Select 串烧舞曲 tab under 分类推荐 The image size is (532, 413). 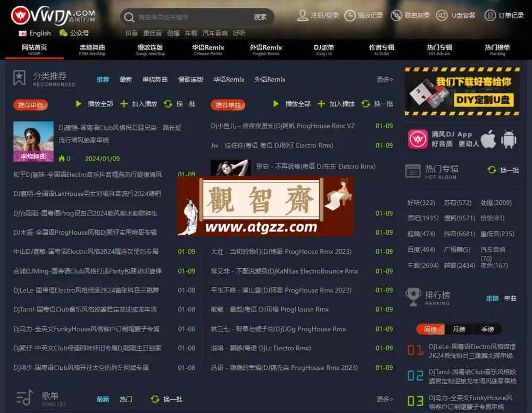point(155,79)
